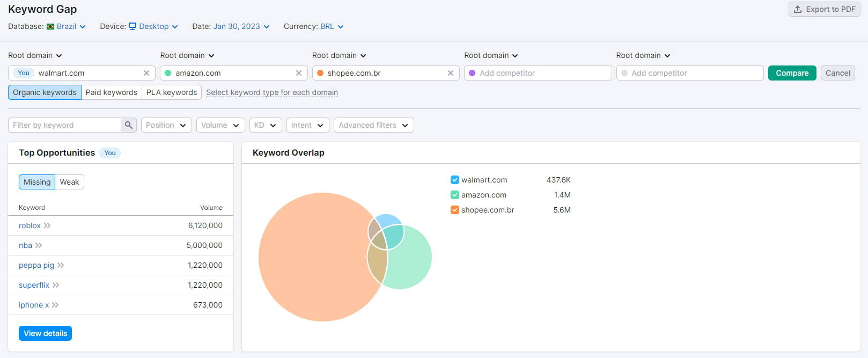868x358 pixels.
Task: Uncheck the walmart.com overlap checkbox
Action: point(455,180)
